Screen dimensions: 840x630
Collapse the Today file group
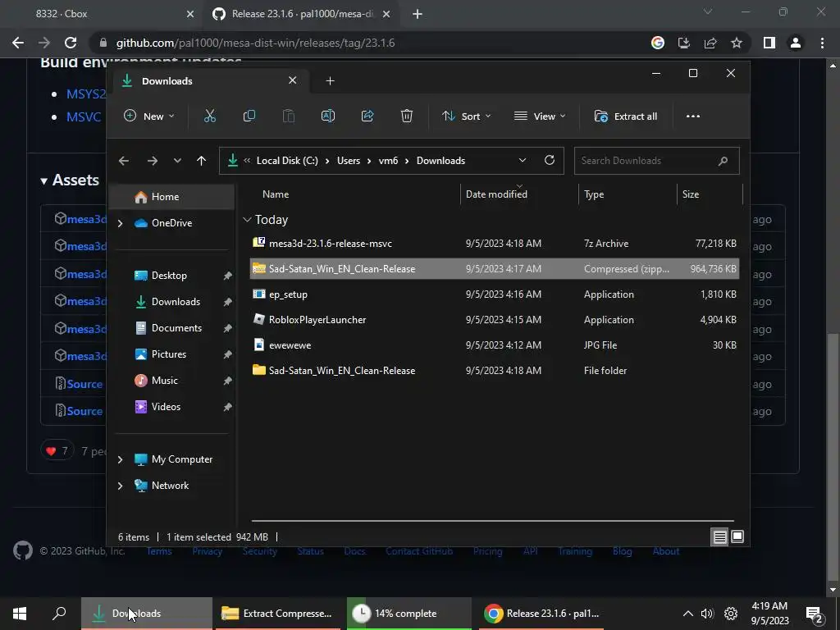coord(247,220)
